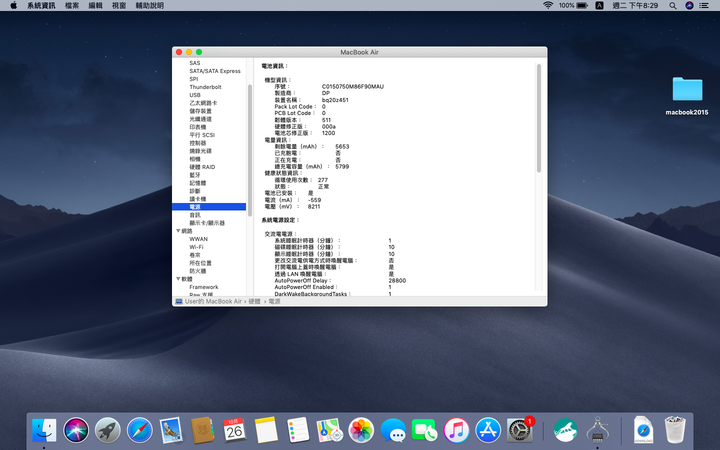Click the System Information calipers Dock icon

[598, 431]
